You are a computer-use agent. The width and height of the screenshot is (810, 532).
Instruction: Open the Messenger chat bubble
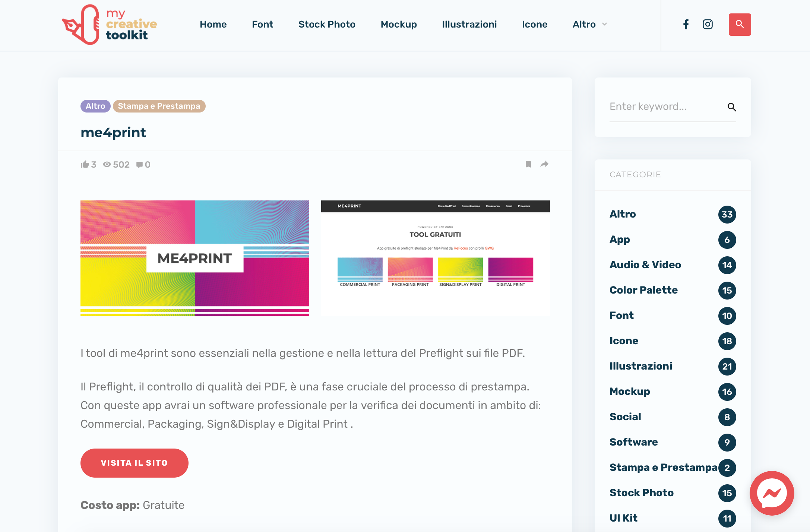(772, 493)
